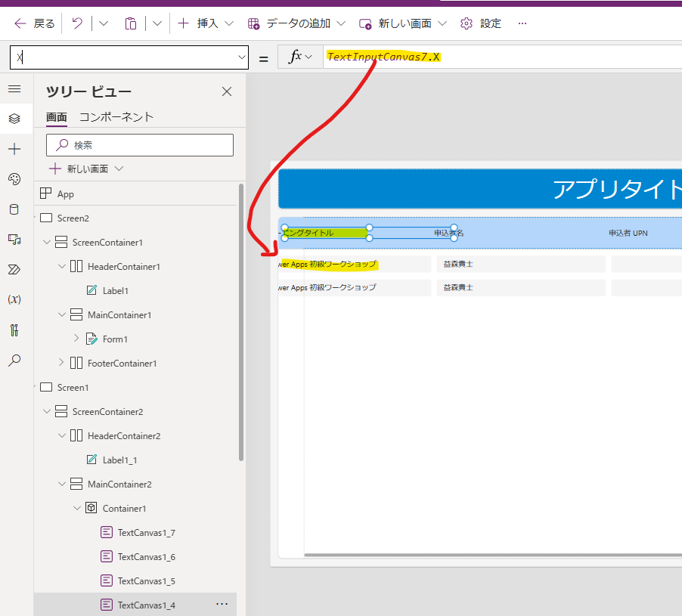Click second row Power Apps 初級ワークショップ field
682x616 pixels.
click(355, 287)
